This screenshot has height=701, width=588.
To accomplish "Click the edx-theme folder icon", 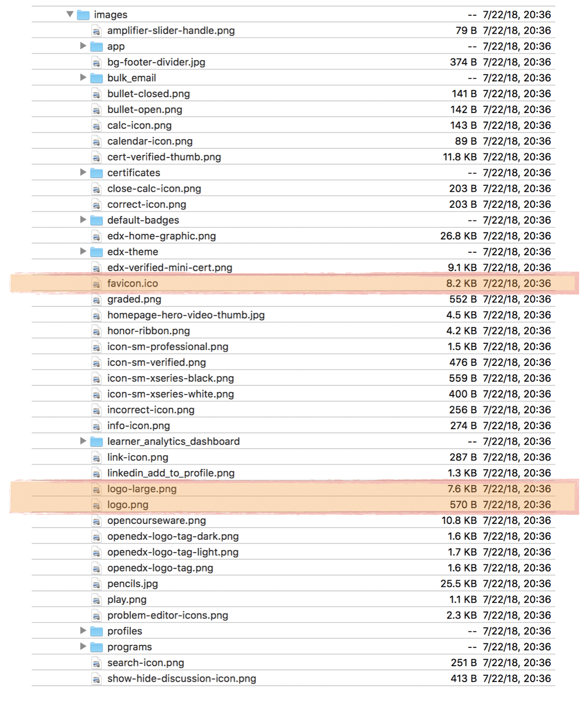I will [97, 252].
